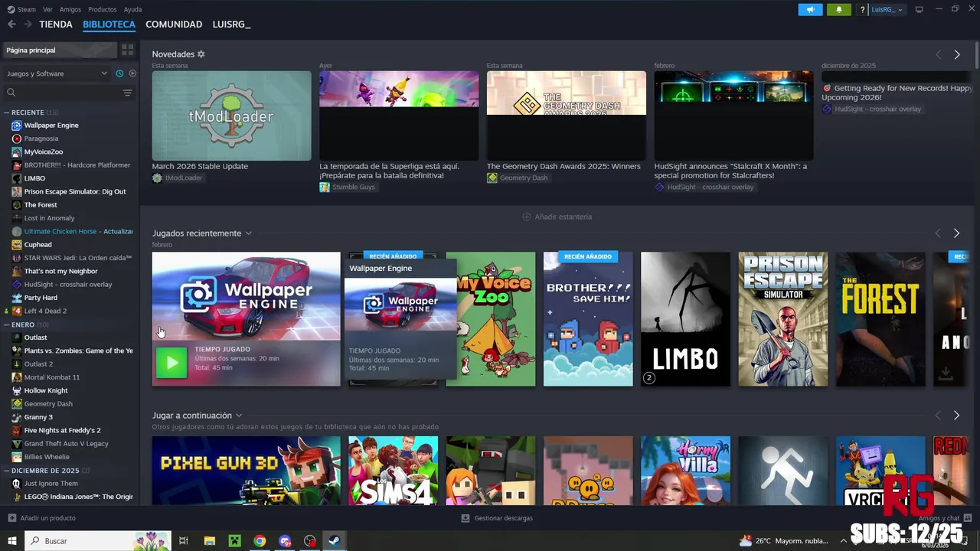Open the green notifications bell
Screen dimensions: 980x551
(838, 10)
